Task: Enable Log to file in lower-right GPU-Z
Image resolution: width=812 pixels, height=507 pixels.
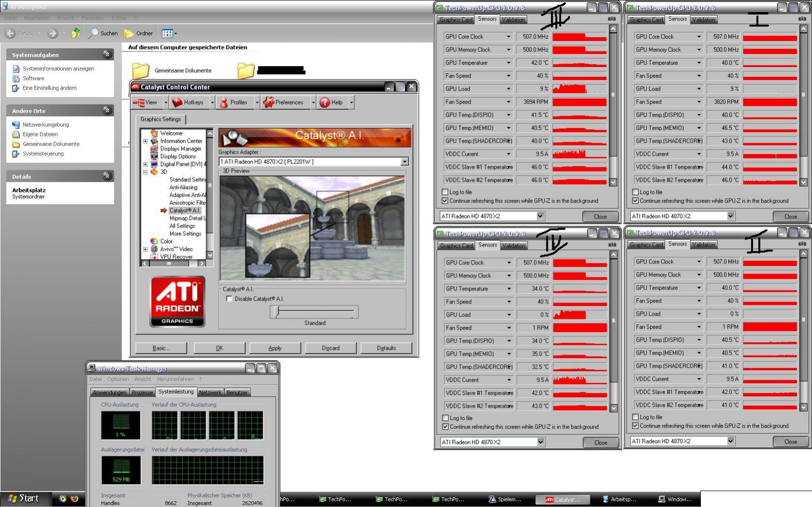Action: [x=635, y=417]
